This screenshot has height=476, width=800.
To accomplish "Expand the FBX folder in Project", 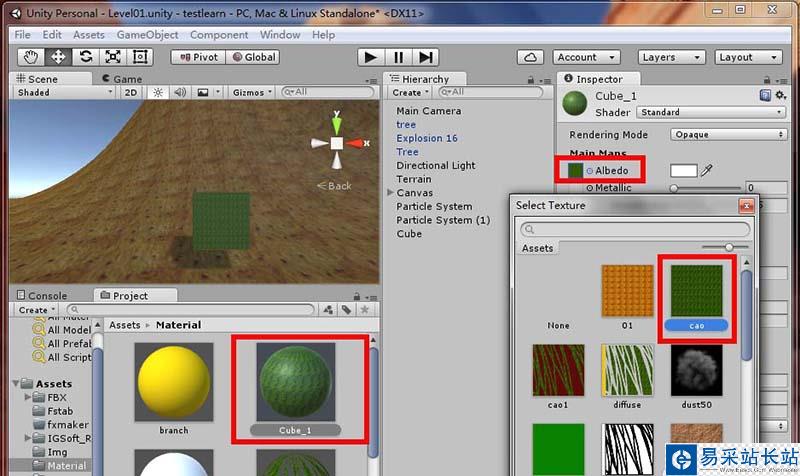I will (x=28, y=396).
